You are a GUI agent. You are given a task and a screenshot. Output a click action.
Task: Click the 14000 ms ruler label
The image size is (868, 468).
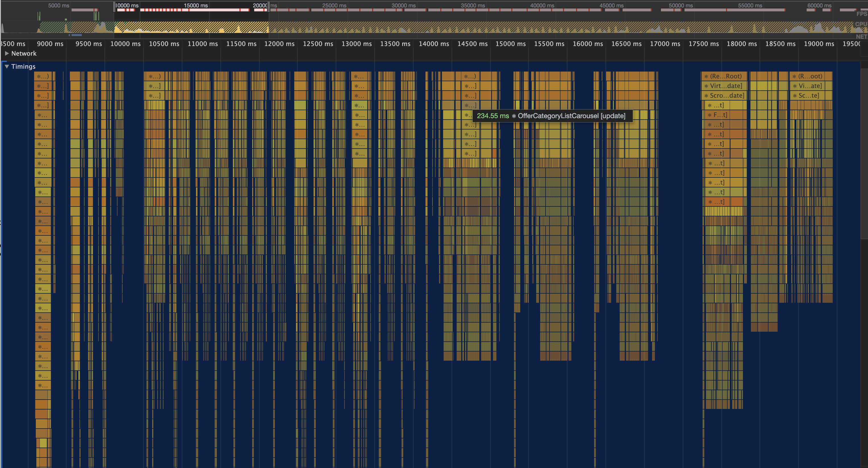point(434,44)
